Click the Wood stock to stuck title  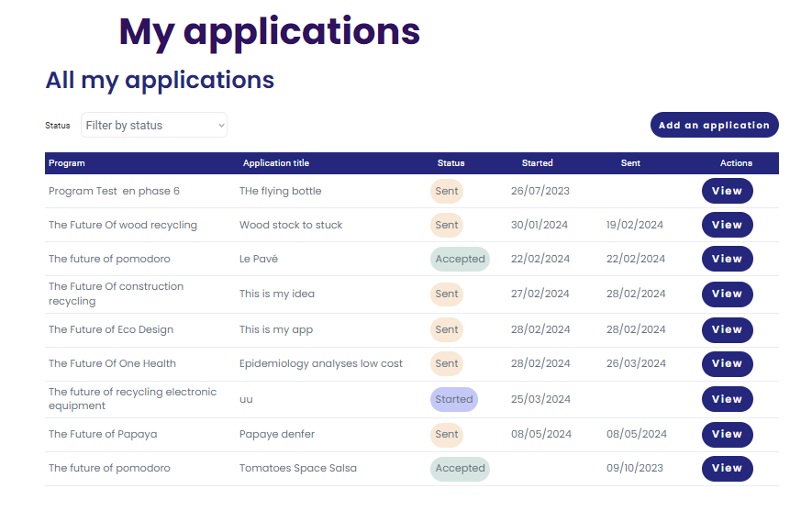click(291, 225)
